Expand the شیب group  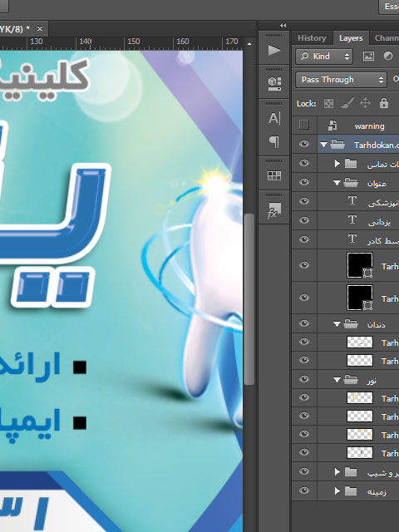click(x=337, y=471)
